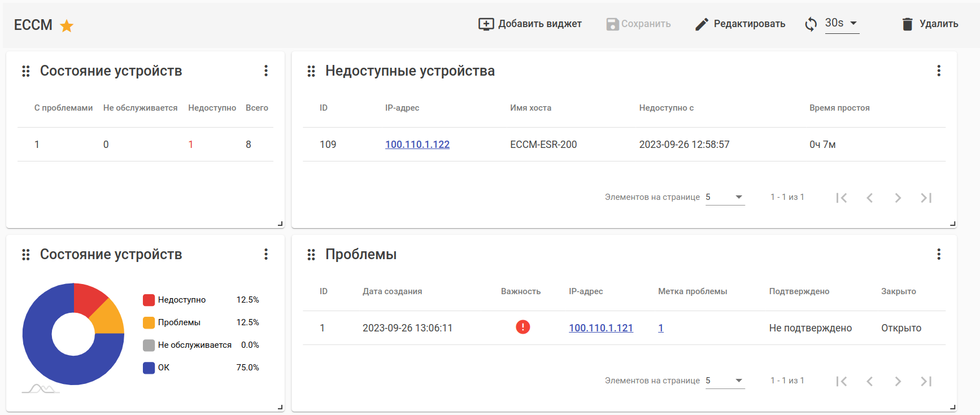Image resolution: width=980 pixels, height=415 pixels.
Task: Click resize handle of the Problems widget
Action: [x=953, y=407]
